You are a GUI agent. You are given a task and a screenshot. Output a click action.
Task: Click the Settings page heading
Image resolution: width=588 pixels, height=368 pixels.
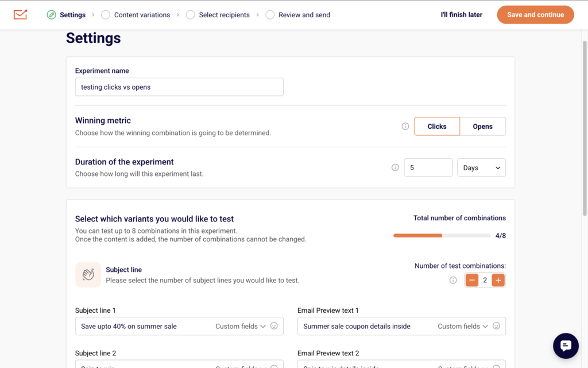(94, 39)
